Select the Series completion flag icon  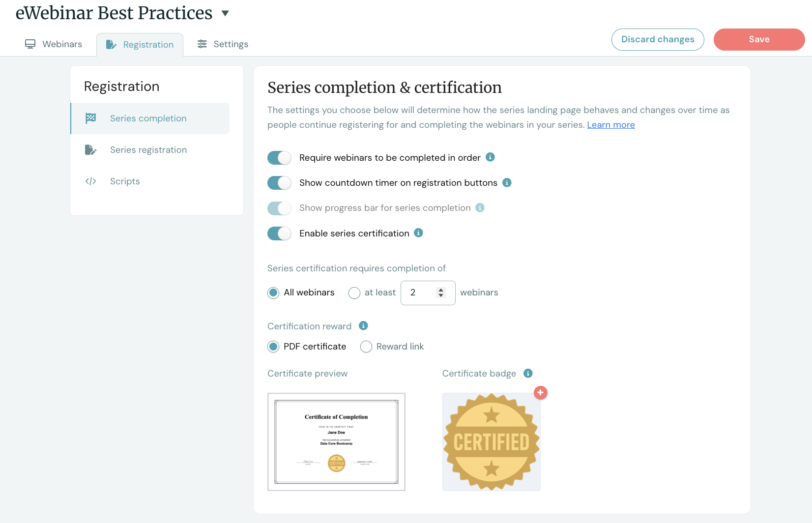[91, 118]
